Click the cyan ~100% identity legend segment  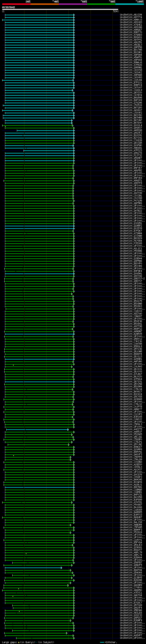(x=130, y=4)
